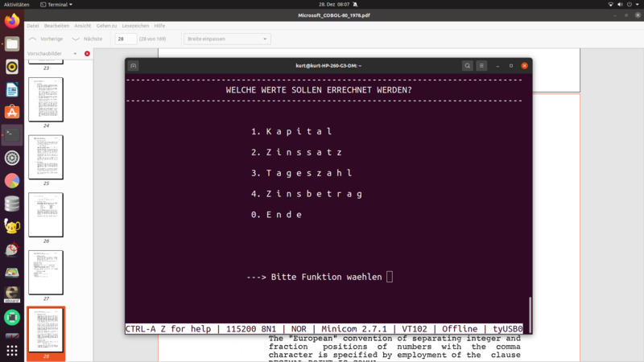The height and width of the screenshot is (362, 644).
Task: Launch Firefox from the dock
Action: tap(12, 22)
